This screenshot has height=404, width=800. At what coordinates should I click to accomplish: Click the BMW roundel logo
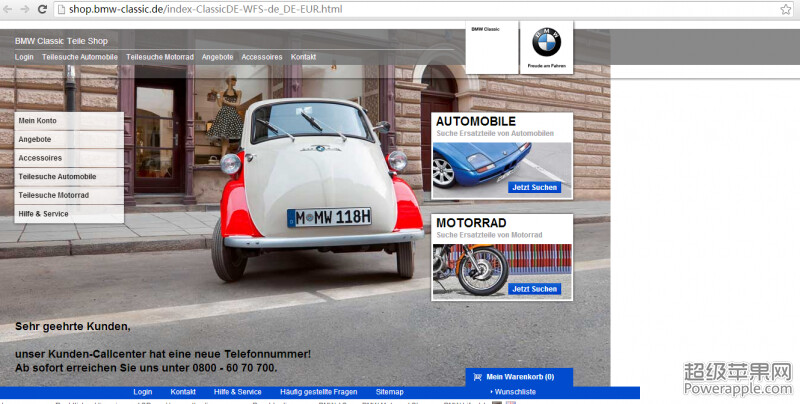tap(546, 42)
